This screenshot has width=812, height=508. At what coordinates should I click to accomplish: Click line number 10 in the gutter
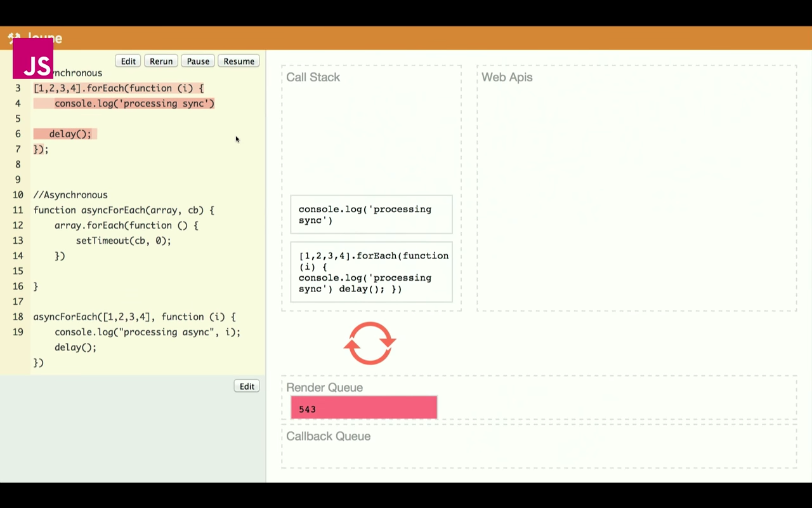coord(18,195)
